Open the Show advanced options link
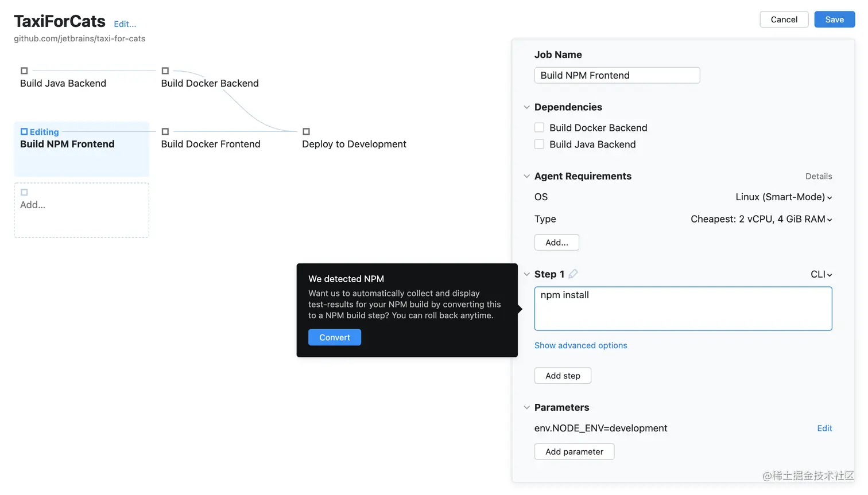 click(x=580, y=345)
